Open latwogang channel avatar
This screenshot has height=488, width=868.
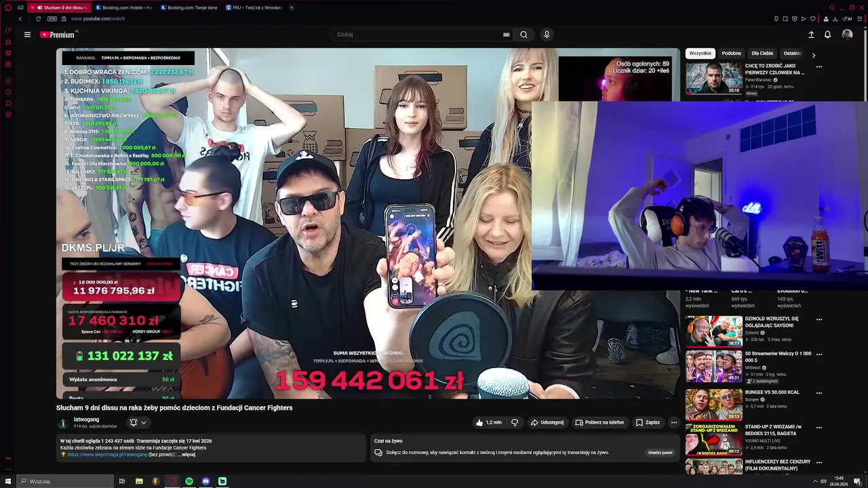[63, 422]
